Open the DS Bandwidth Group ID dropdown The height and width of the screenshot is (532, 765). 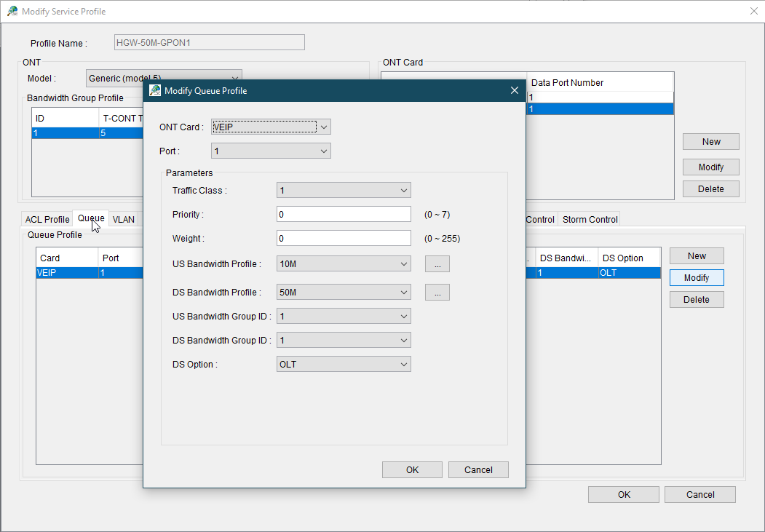tap(344, 341)
